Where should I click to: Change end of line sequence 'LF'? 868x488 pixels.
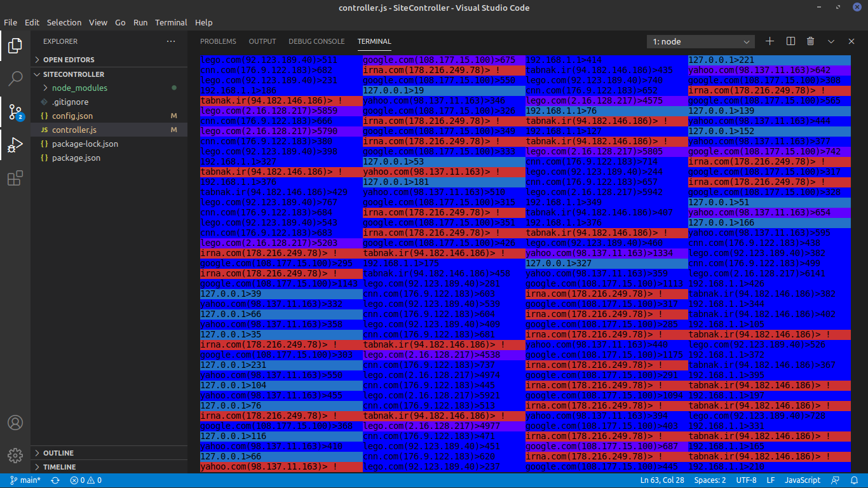click(x=771, y=480)
